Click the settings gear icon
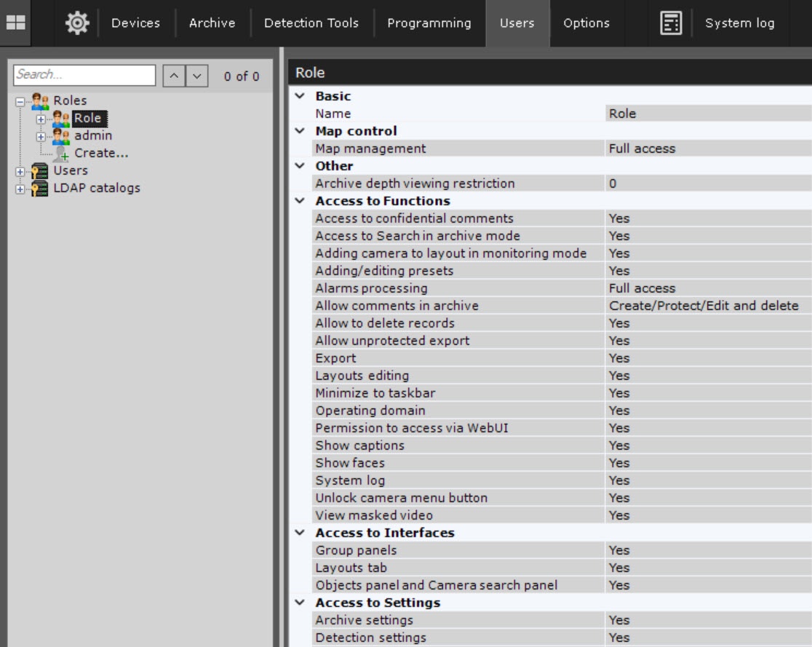Image resolution: width=812 pixels, height=647 pixels. coord(76,23)
